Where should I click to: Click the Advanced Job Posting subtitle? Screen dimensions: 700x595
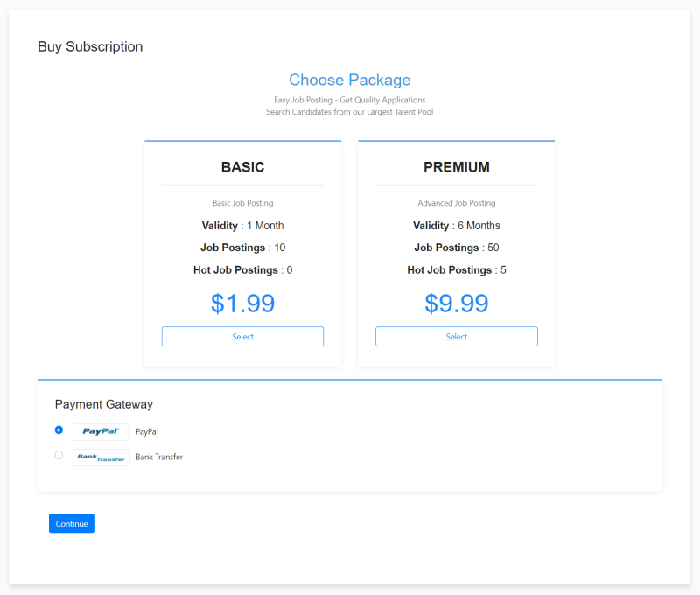click(456, 203)
